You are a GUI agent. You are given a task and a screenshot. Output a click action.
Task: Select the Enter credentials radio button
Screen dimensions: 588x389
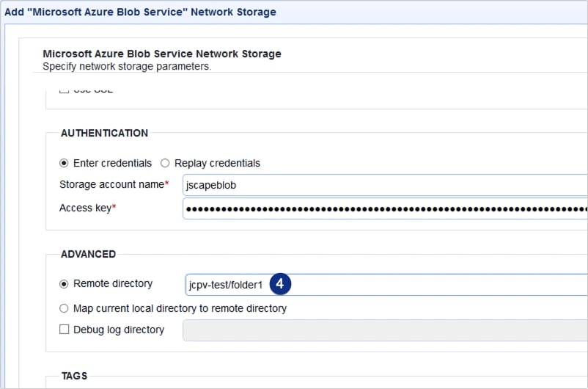click(x=65, y=163)
